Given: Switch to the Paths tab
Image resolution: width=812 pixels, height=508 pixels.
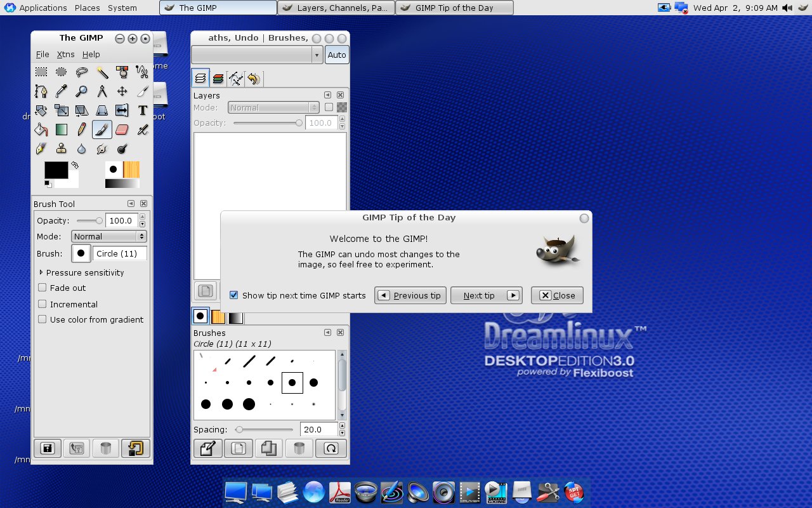Looking at the screenshot, I should tap(236, 79).
